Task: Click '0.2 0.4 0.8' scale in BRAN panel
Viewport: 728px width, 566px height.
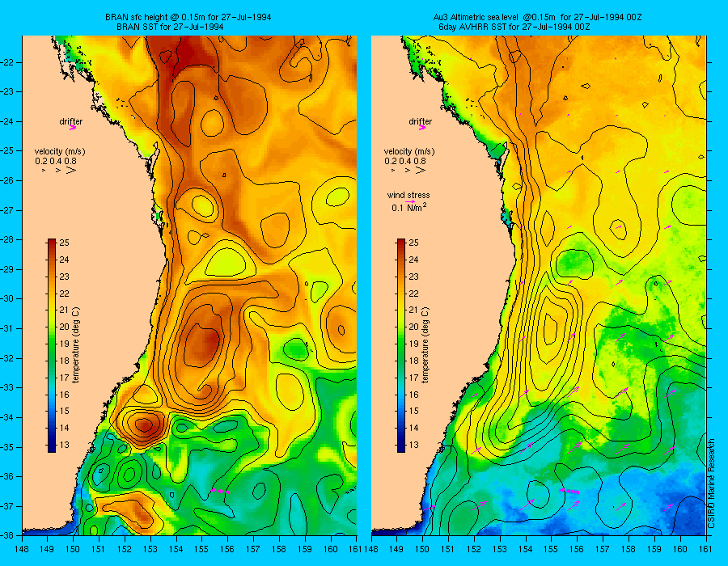Action: coord(56,161)
